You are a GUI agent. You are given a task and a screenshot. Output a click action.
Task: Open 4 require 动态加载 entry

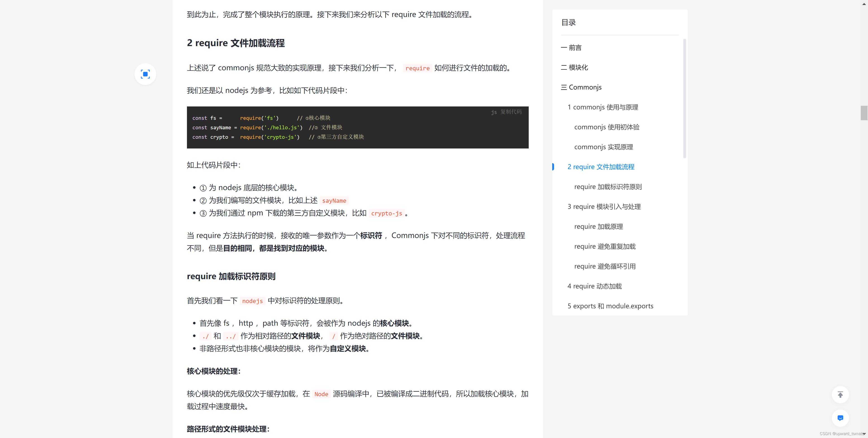tap(594, 286)
